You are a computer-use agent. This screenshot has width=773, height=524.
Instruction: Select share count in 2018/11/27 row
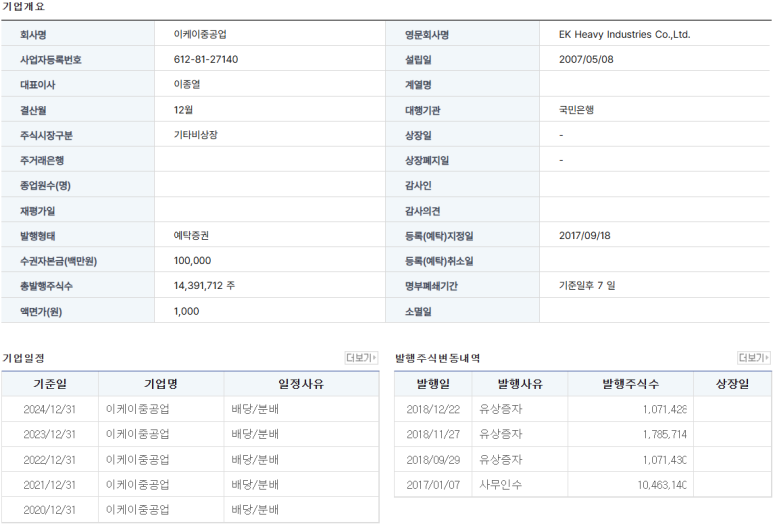pos(665,434)
